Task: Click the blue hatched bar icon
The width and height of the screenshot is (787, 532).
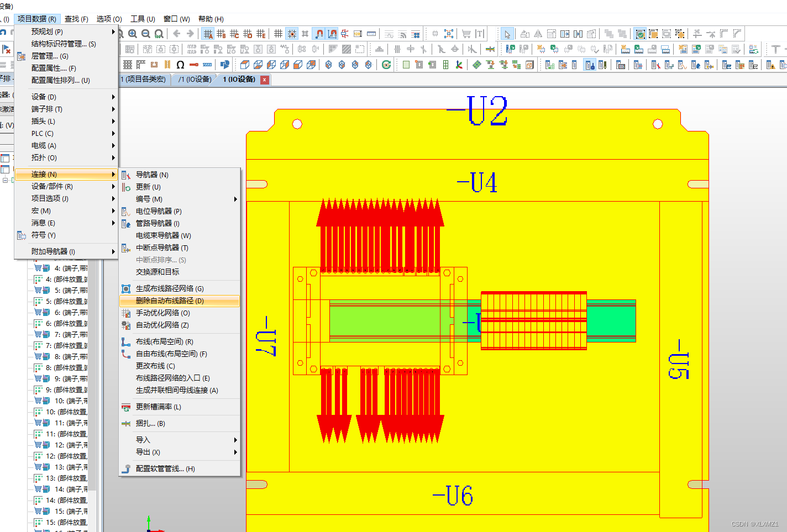Action: 207,65
